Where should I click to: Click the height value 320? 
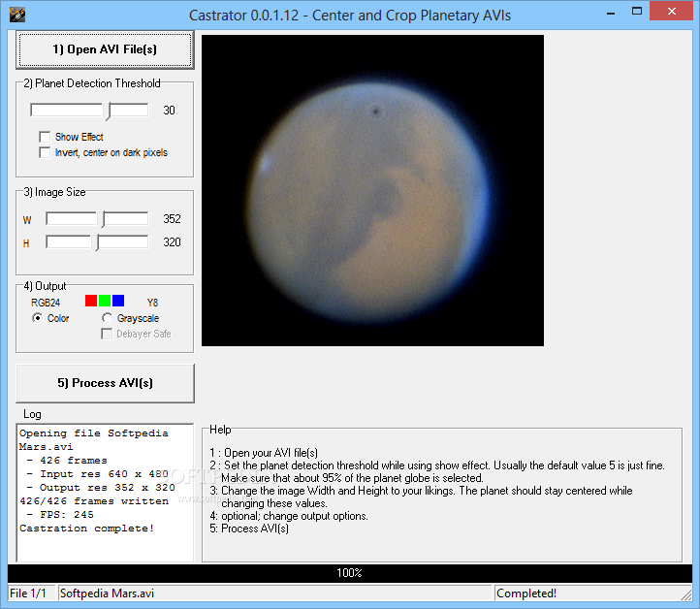[172, 242]
